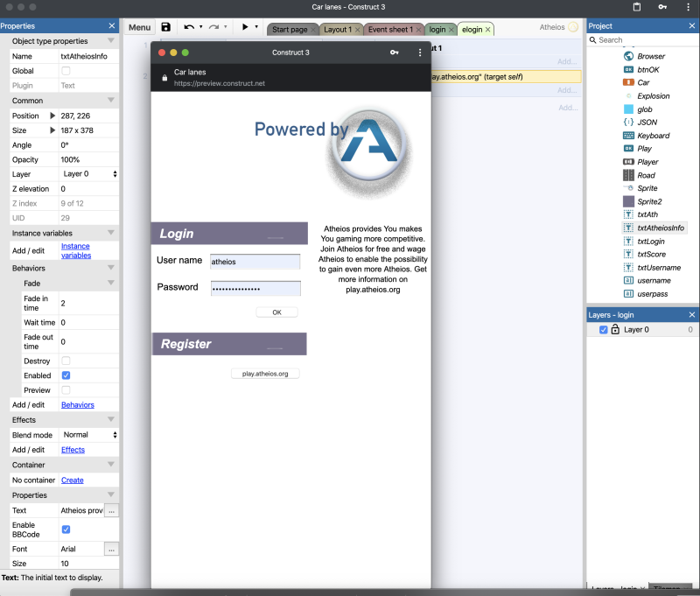Select the Browser object icon
700x596 pixels.
pos(628,56)
